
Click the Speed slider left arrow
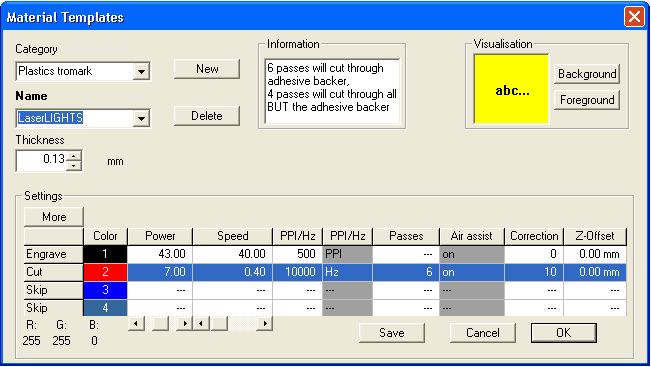(x=201, y=323)
